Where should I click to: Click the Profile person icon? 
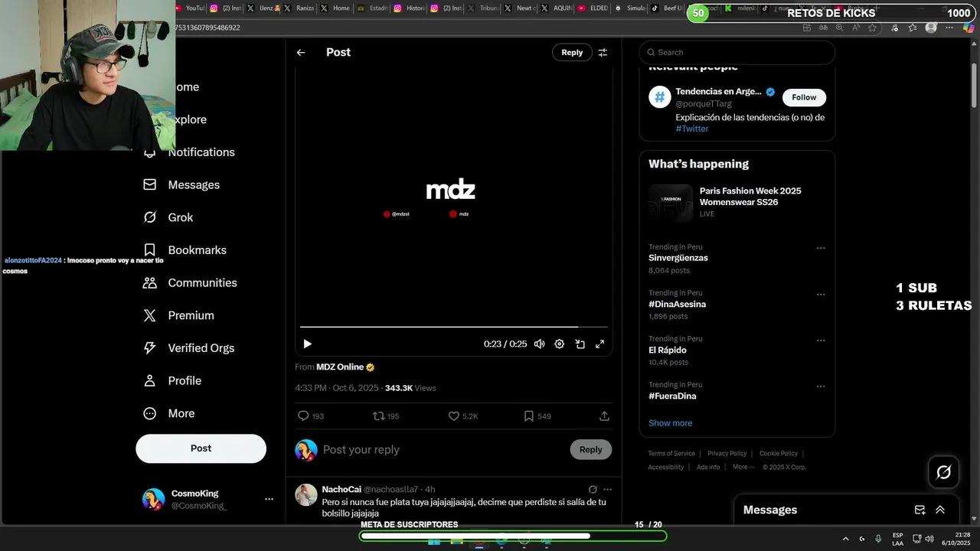(x=150, y=381)
